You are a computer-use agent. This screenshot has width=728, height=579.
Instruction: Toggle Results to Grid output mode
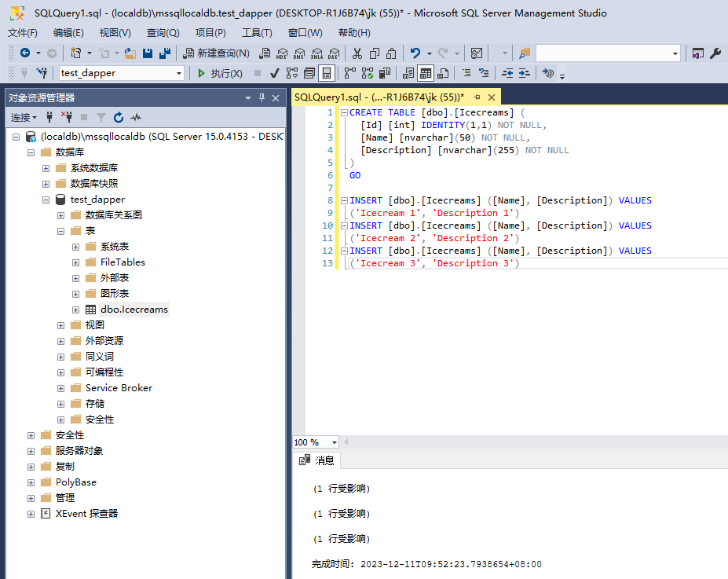coord(425,73)
